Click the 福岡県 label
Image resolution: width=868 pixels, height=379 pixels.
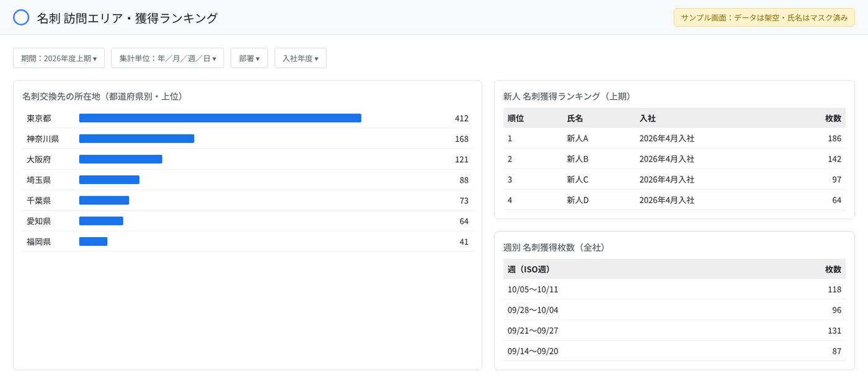[x=39, y=242]
